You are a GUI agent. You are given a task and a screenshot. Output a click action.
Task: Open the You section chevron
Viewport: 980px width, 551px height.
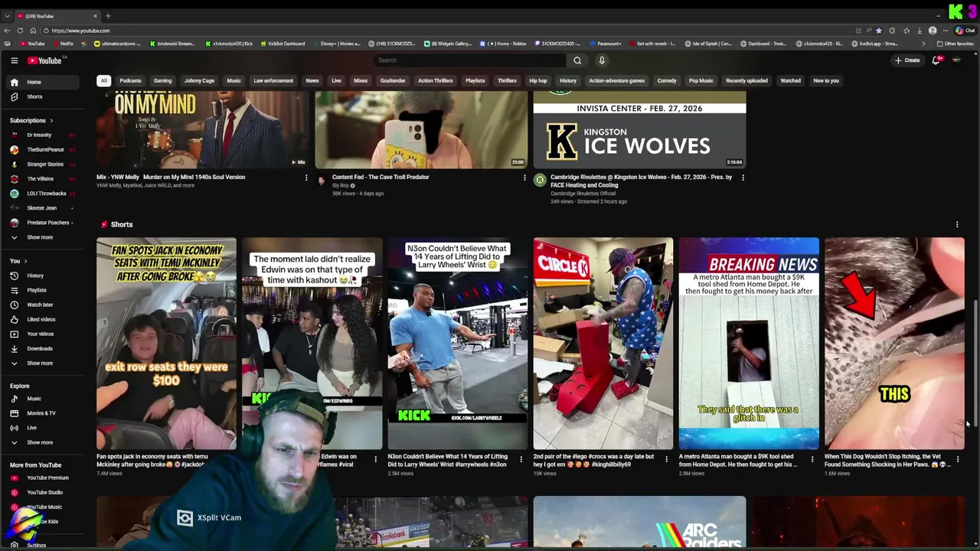25,261
